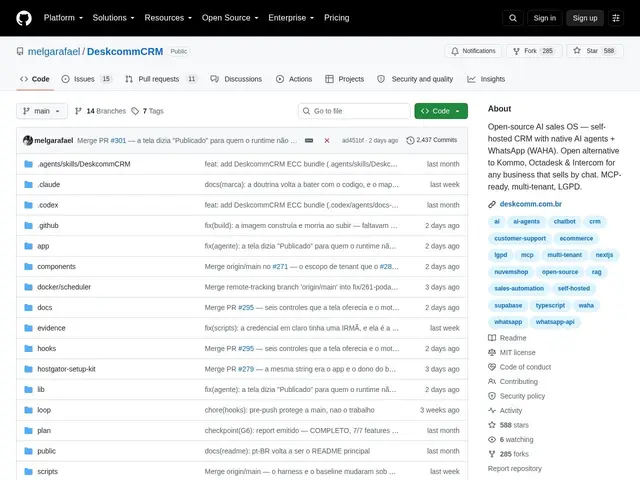Expand the Open Source menu
640x480 pixels.
pos(230,18)
